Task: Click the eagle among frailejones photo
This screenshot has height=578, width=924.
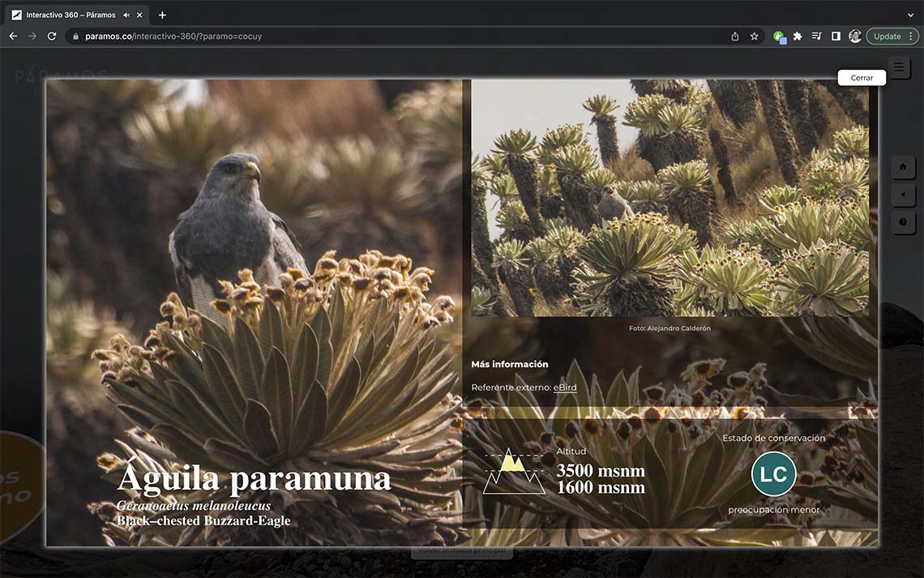Action: point(669,197)
